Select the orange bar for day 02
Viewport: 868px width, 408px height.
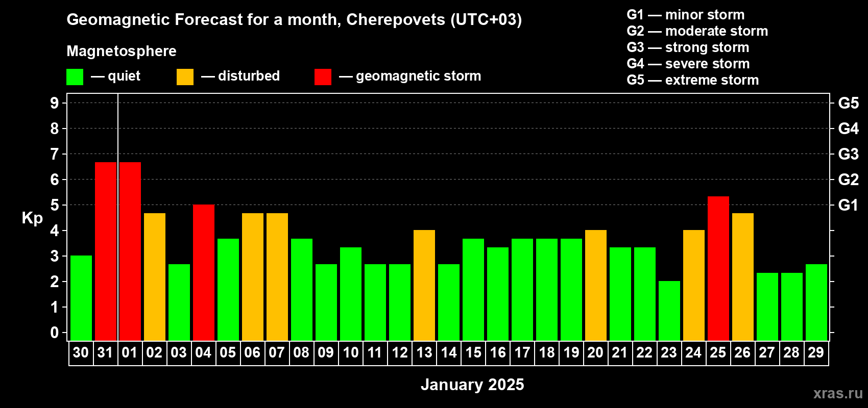click(155, 277)
